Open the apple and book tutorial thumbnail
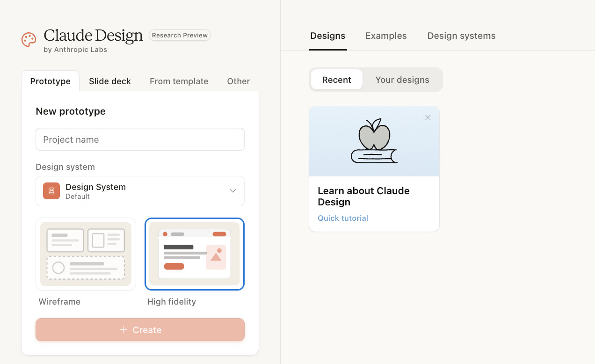The width and height of the screenshot is (595, 364). click(374, 141)
